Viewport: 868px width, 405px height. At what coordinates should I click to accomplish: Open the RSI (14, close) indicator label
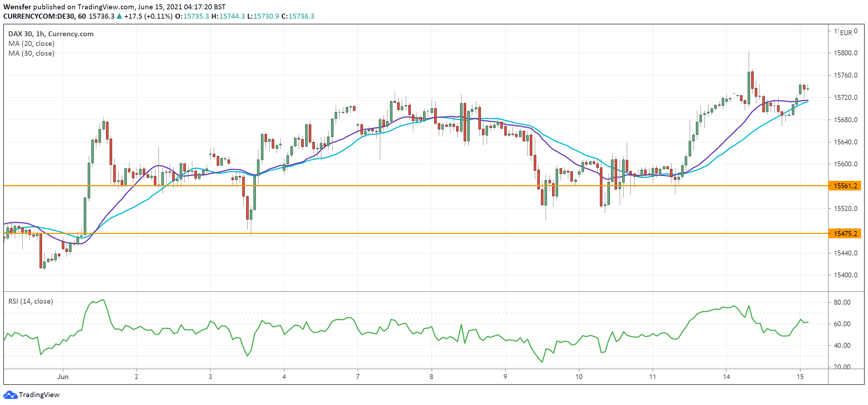[x=31, y=301]
